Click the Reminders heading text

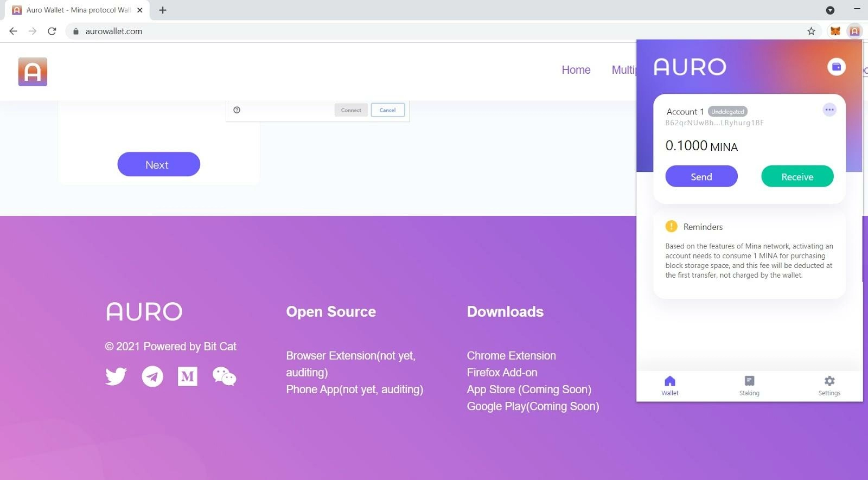[703, 227]
